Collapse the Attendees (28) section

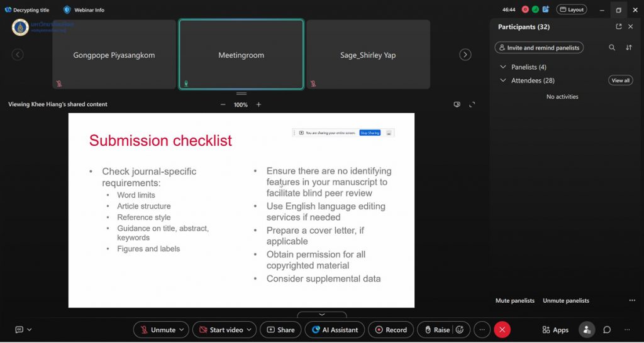click(503, 80)
